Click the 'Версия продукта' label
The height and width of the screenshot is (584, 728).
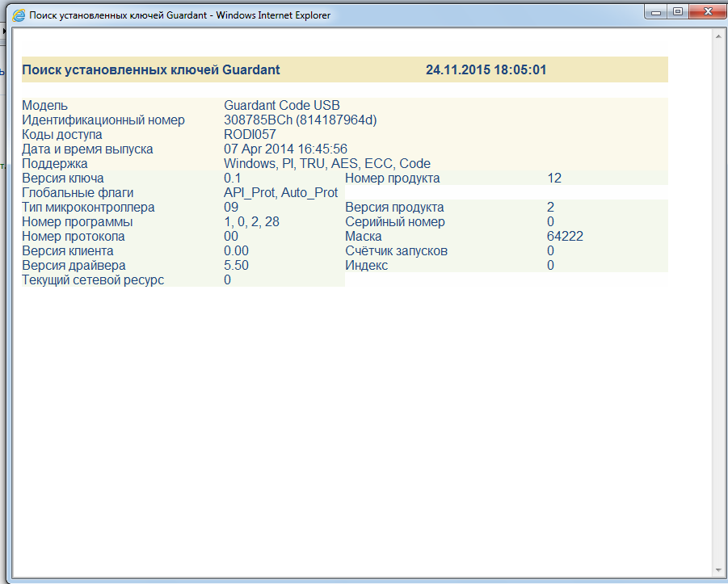394,208
